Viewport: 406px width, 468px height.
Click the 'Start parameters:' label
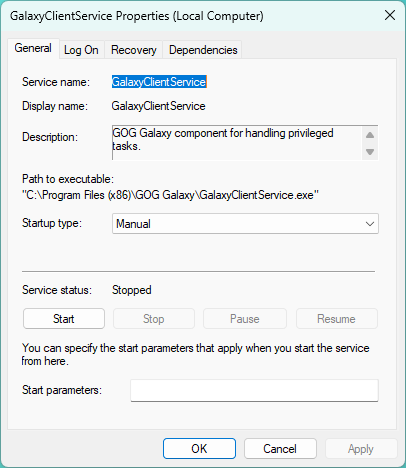point(62,390)
